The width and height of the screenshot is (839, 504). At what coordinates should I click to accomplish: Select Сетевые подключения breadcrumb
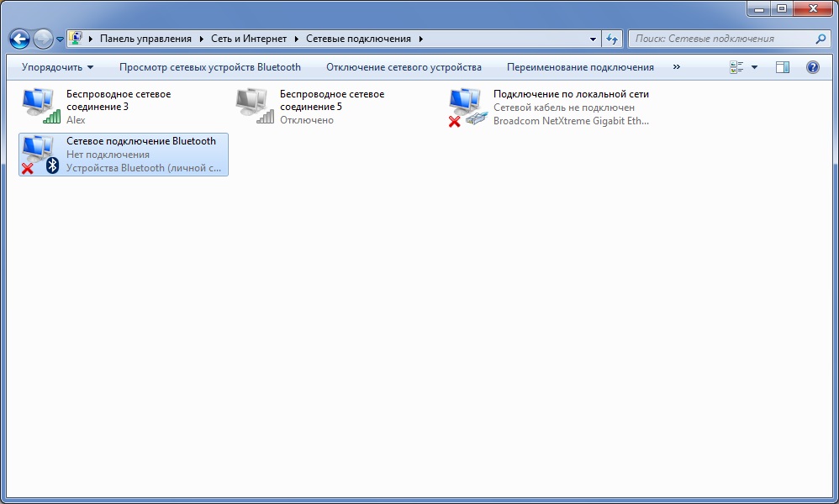[358, 39]
